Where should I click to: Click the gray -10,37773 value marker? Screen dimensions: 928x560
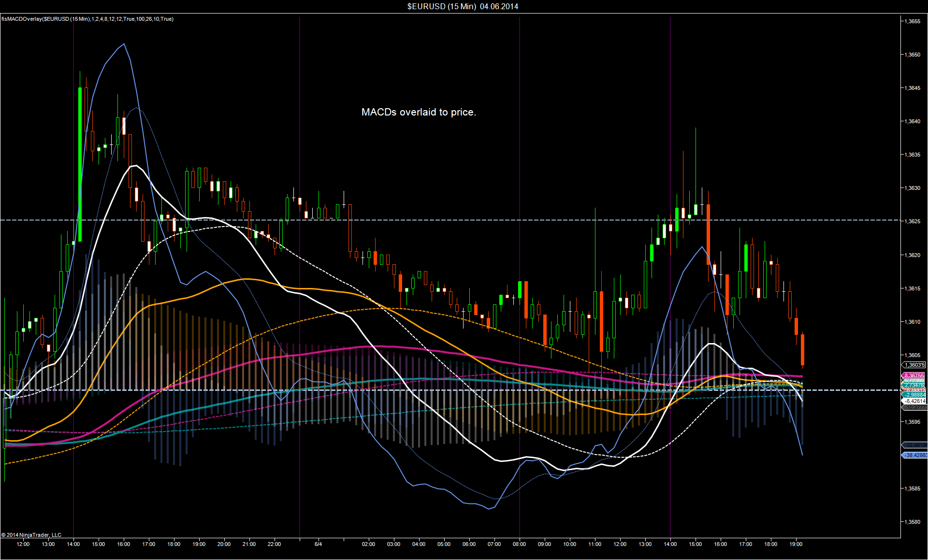pyautogui.click(x=914, y=407)
